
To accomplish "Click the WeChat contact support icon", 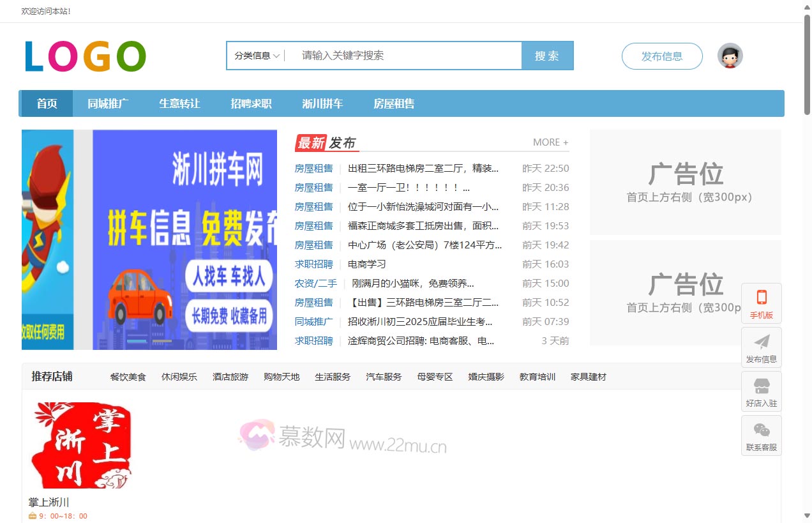I will tap(761, 430).
